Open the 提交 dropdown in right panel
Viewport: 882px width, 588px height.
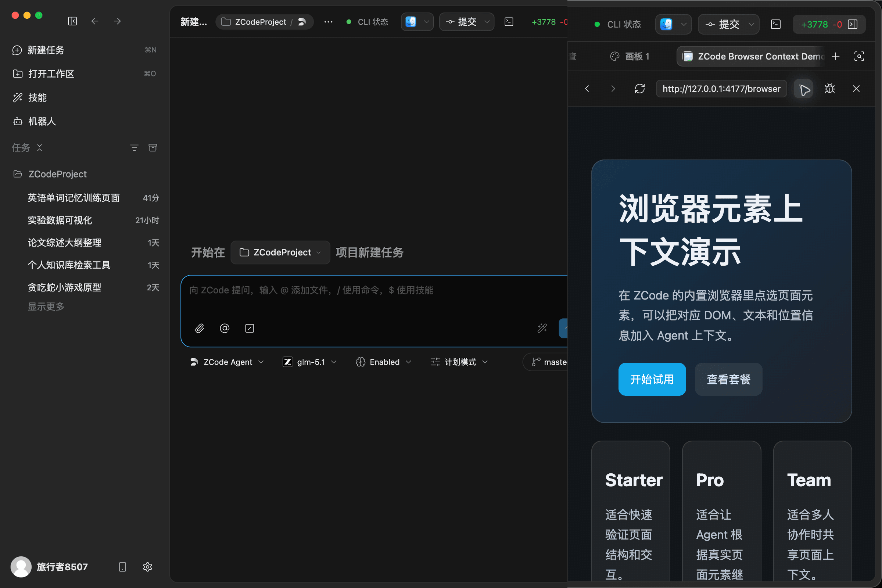728,24
